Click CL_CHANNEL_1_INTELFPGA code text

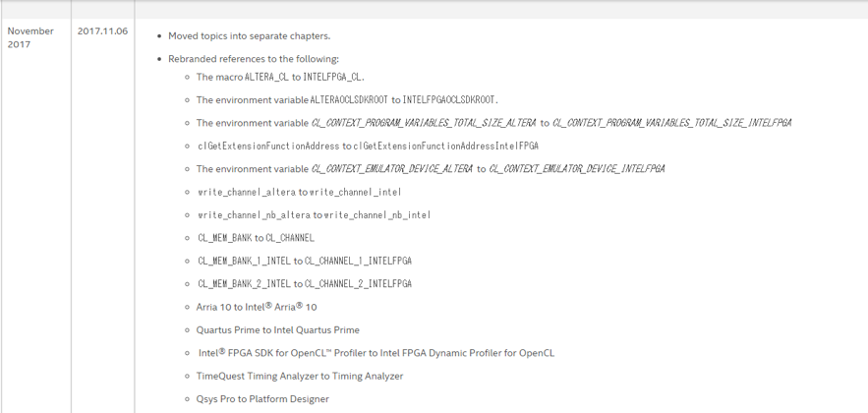358,261
